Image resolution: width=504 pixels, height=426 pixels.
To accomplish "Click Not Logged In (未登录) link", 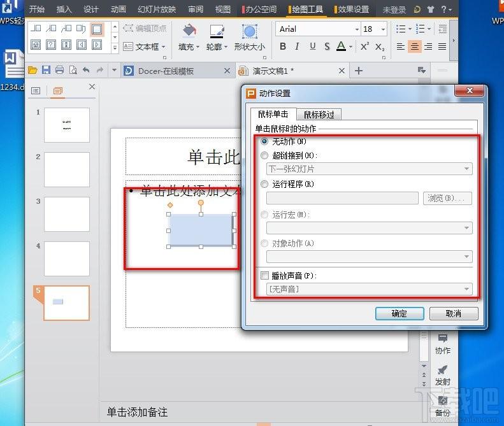I will tap(394, 10).
